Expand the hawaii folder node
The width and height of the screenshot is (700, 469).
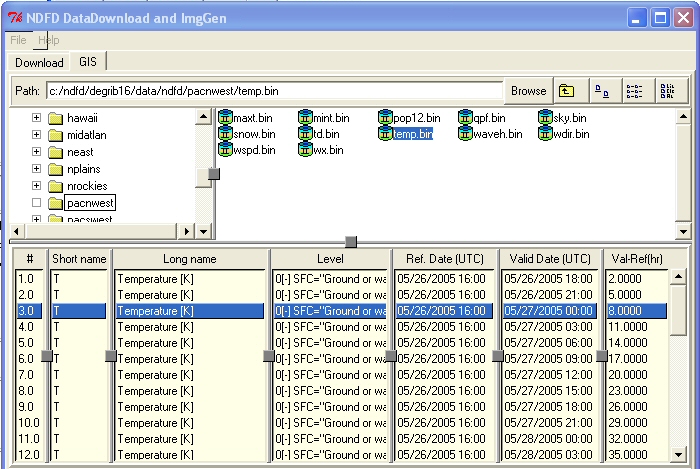37,118
